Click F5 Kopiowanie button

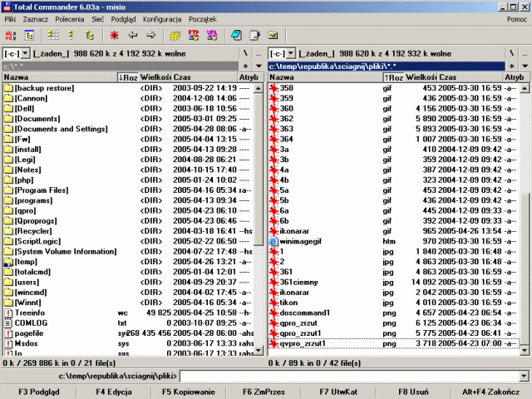point(189,392)
